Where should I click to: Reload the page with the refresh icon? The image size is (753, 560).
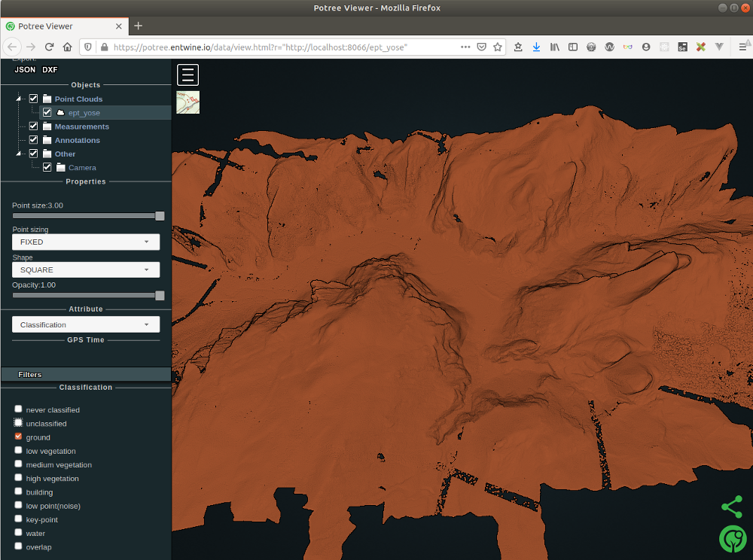point(49,47)
